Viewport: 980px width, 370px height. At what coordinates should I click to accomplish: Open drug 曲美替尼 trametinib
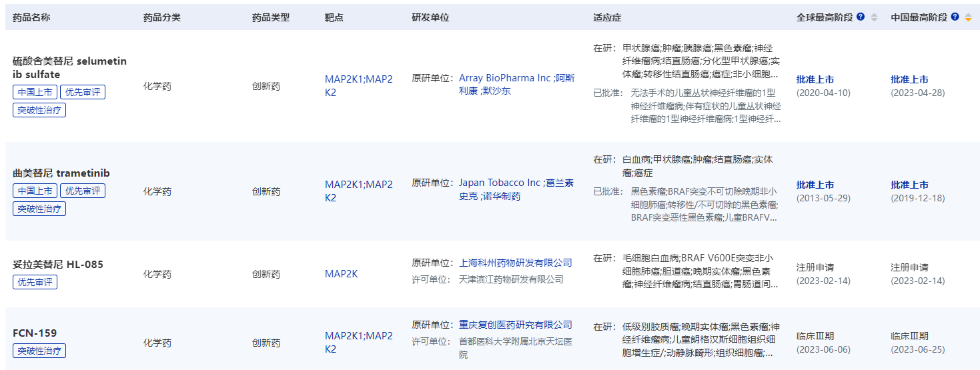point(61,173)
